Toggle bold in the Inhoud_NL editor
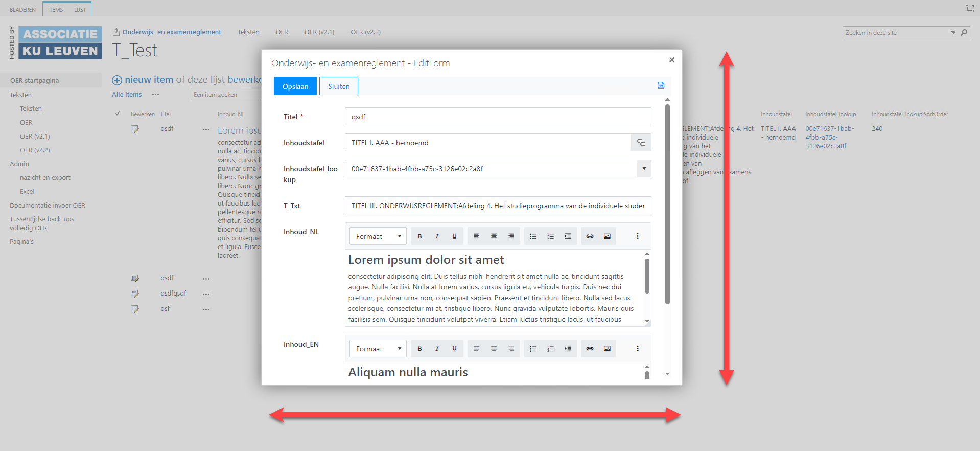Image resolution: width=980 pixels, height=451 pixels. (419, 236)
